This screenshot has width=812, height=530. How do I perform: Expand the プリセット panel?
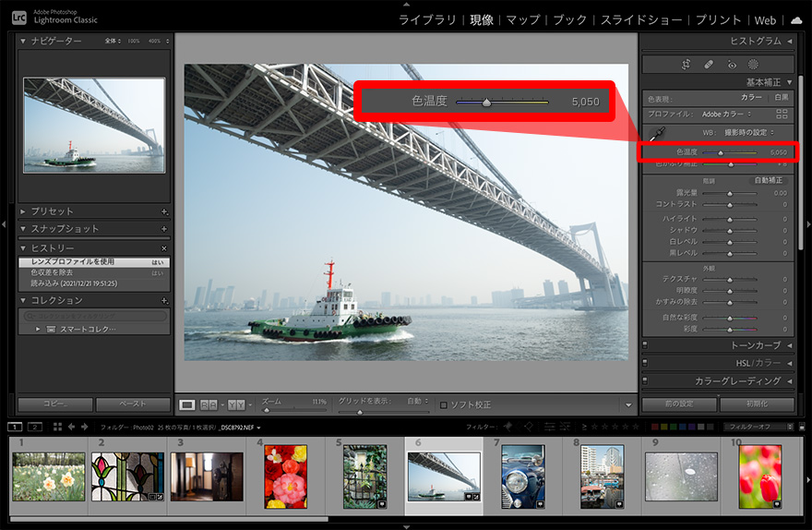coord(23,211)
